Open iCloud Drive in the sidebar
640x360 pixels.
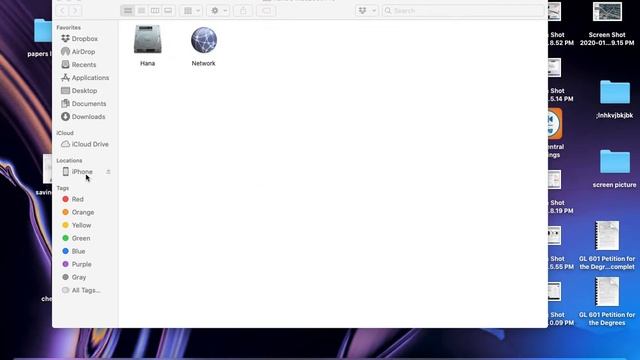(90, 144)
